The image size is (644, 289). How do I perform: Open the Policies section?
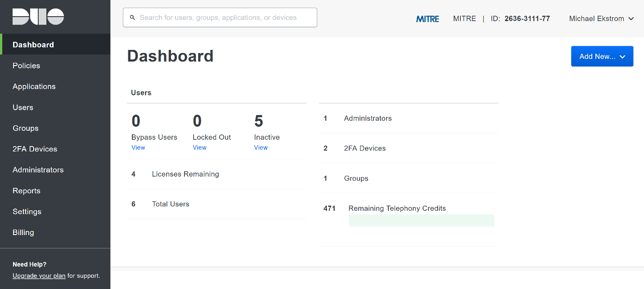pyautogui.click(x=26, y=65)
